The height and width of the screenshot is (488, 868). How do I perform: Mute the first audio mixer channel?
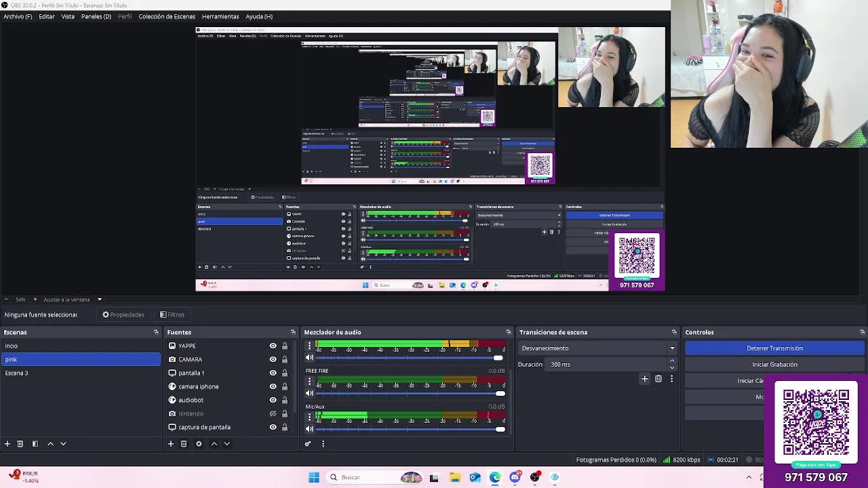tap(310, 358)
